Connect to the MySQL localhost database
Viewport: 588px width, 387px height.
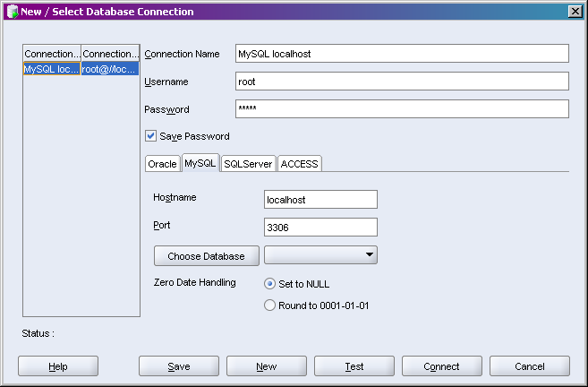[x=442, y=366]
